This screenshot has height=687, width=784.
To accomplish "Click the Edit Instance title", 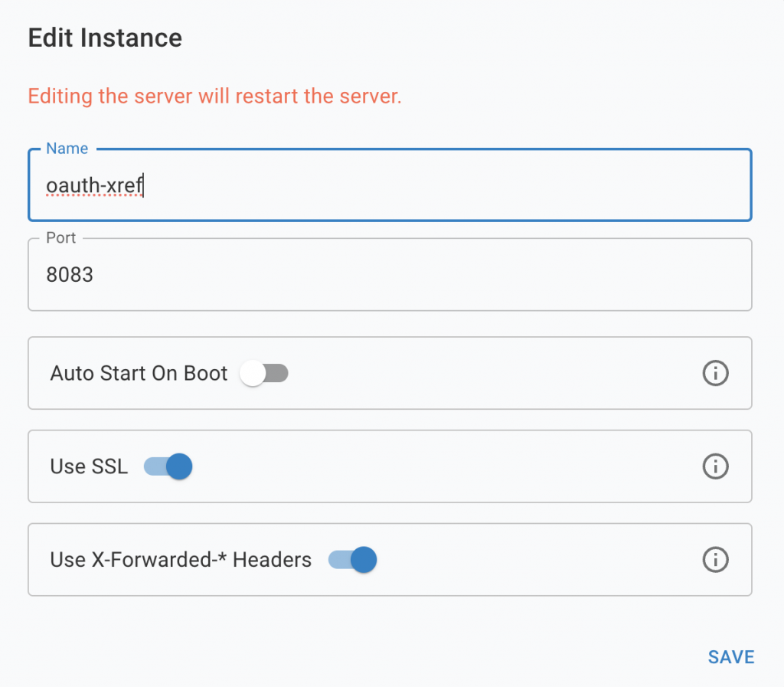I will click(x=105, y=38).
